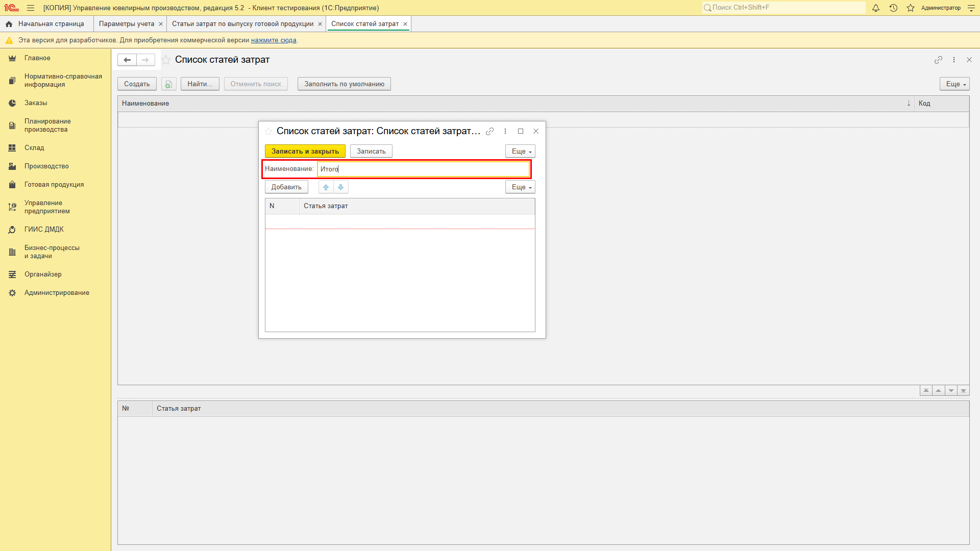Open window settings dropdown icon at top right
This screenshot has height=551, width=980.
(971, 8)
